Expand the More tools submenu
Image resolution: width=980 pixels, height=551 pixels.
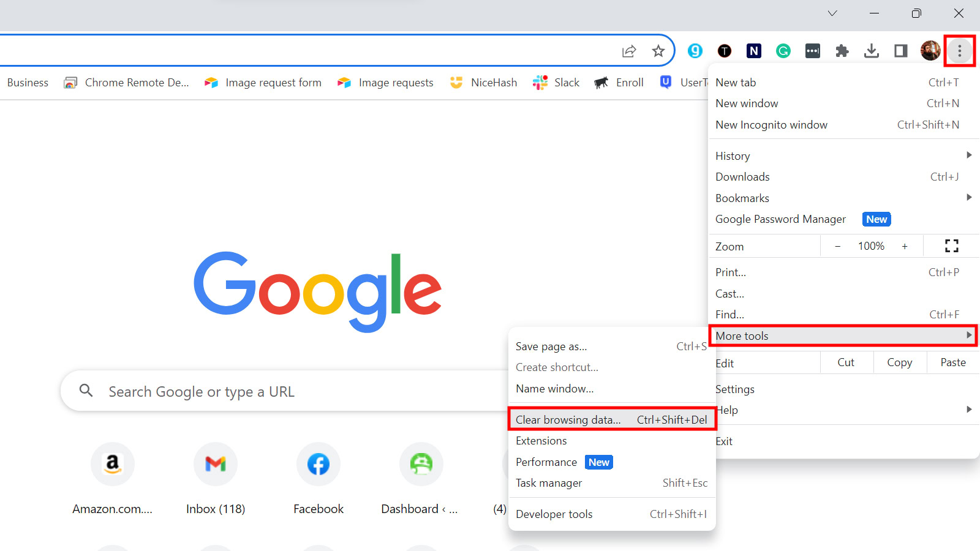click(x=843, y=335)
